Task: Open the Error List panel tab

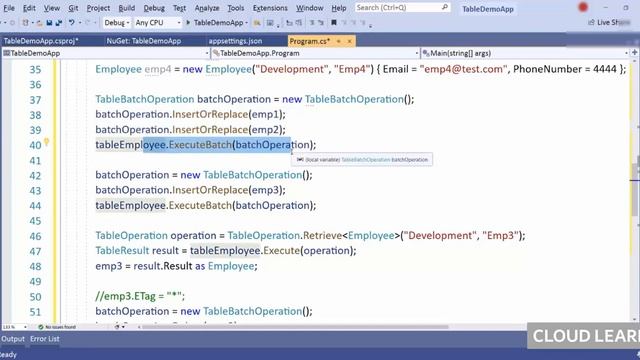Action: click(44, 339)
